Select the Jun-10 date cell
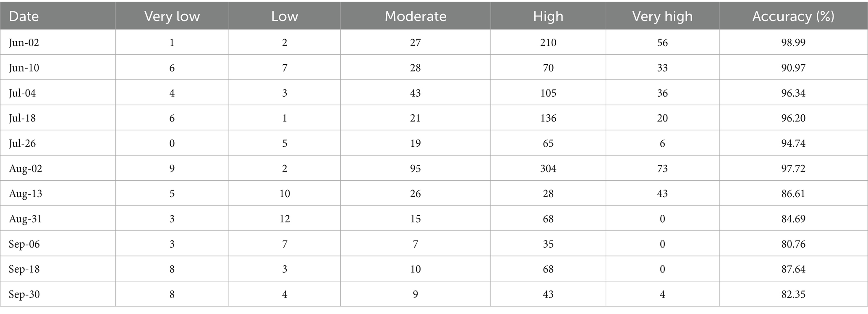Image resolution: width=868 pixels, height=314 pixels. 24,68
